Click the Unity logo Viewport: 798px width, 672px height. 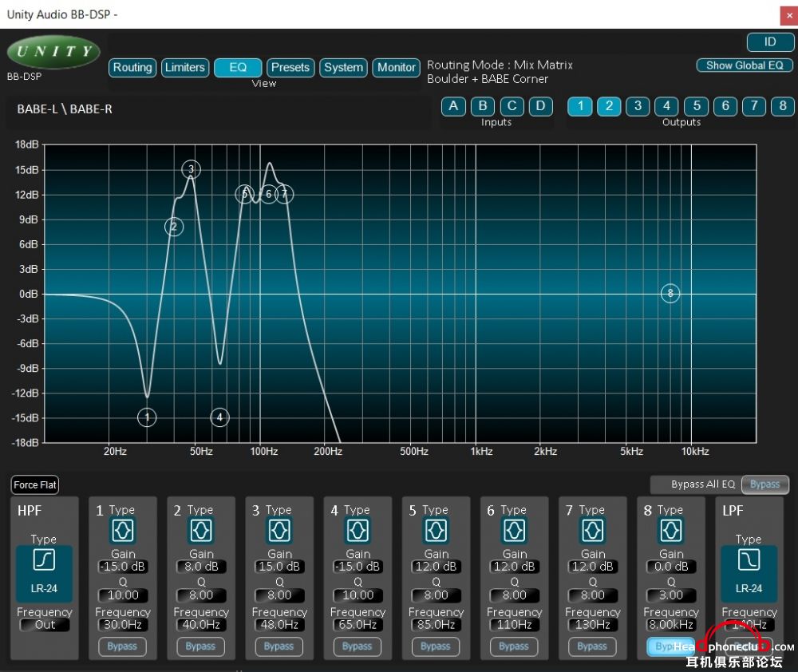[x=53, y=51]
